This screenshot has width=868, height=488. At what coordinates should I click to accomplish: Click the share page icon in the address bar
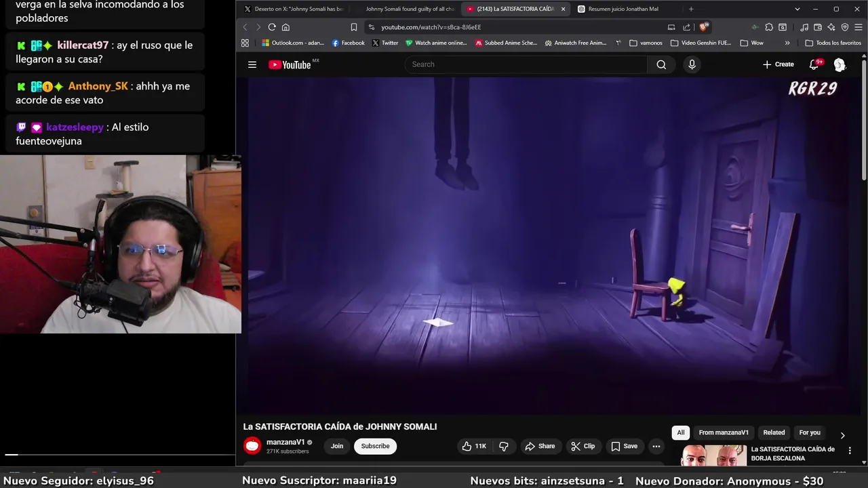(686, 27)
